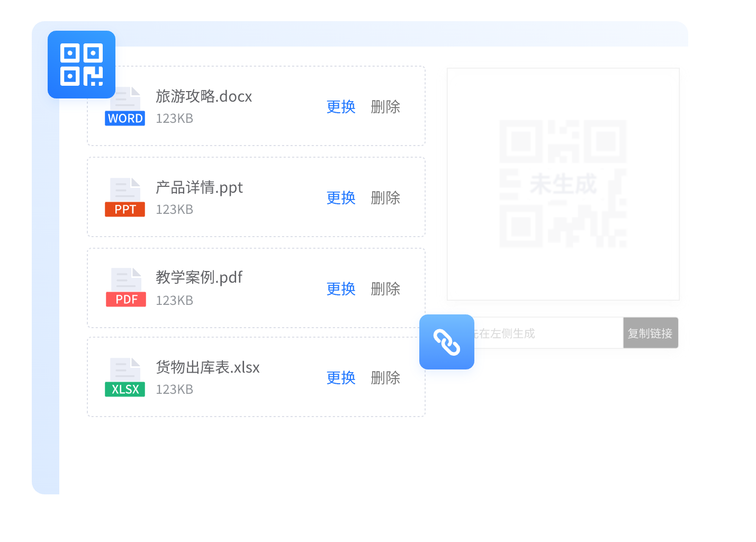Image resolution: width=756 pixels, height=542 pixels.
Task: Select the 货物出库表.xlsx file name
Action: [208, 367]
